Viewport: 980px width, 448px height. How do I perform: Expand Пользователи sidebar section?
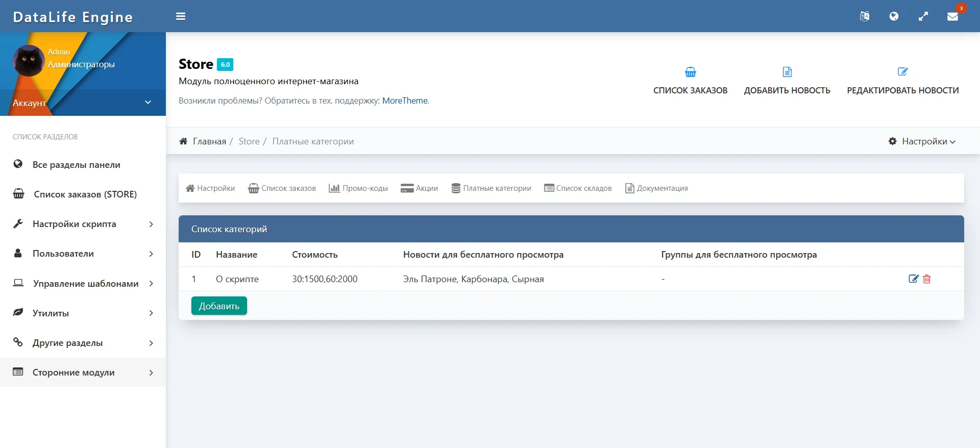83,253
